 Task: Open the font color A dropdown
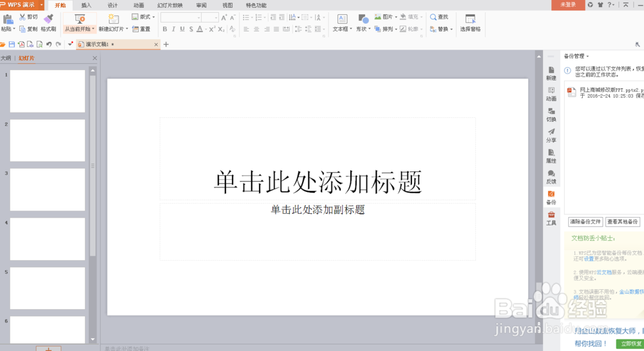tap(206, 29)
